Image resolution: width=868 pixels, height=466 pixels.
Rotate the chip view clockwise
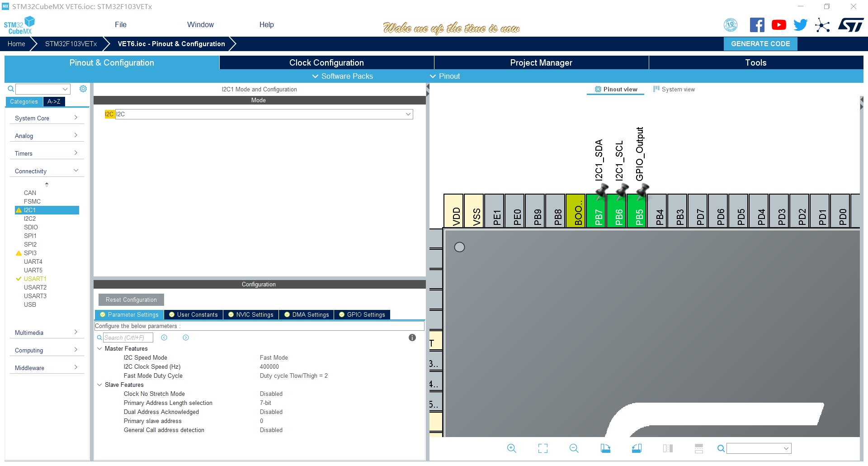pos(605,448)
